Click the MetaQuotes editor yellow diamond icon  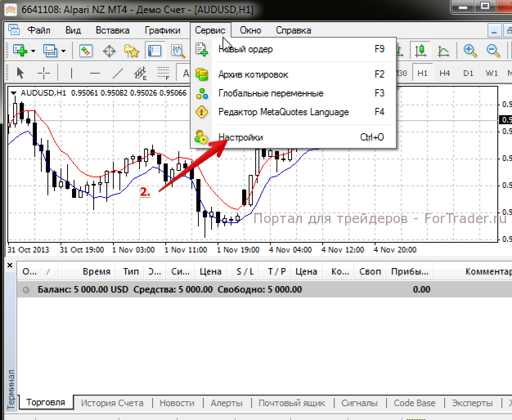201,112
